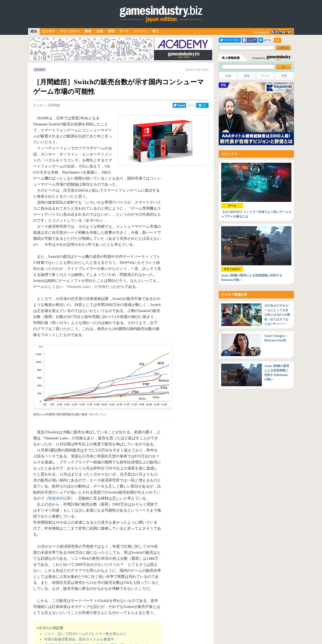Open Arma 3映像の悪用 topic article link
Image resolution: width=322 pixels, height=644 pixels.
click(x=252, y=278)
